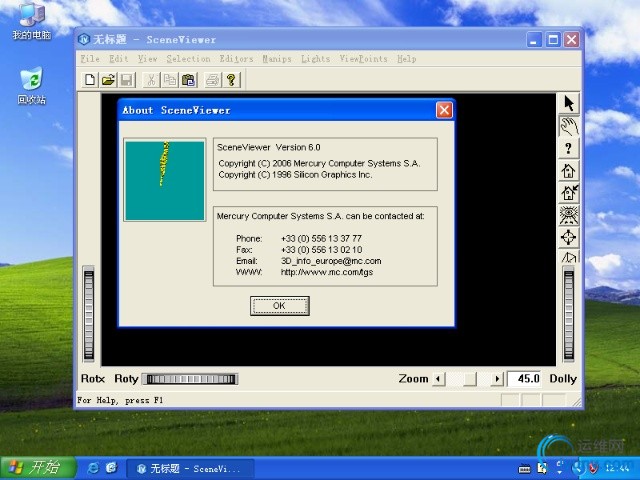Open the Selection menu
Viewport: 640px width, 480px height.
coord(188,59)
